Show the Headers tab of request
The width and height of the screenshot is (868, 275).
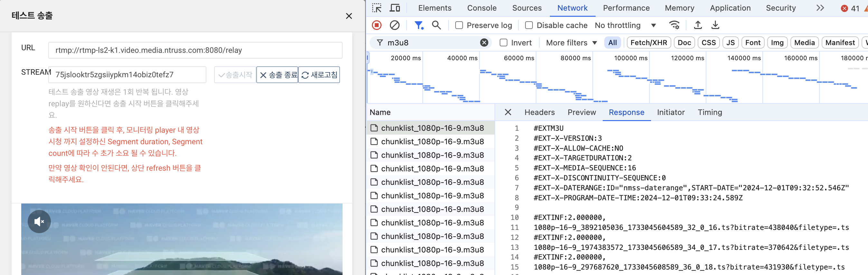click(539, 112)
